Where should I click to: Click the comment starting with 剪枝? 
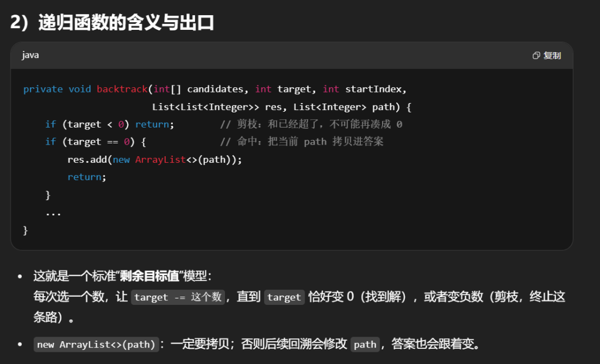[x=311, y=124]
